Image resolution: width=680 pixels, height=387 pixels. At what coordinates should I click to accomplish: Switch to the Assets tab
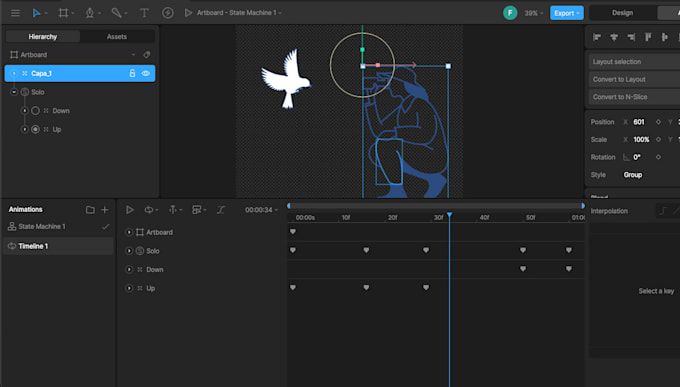pyautogui.click(x=117, y=37)
